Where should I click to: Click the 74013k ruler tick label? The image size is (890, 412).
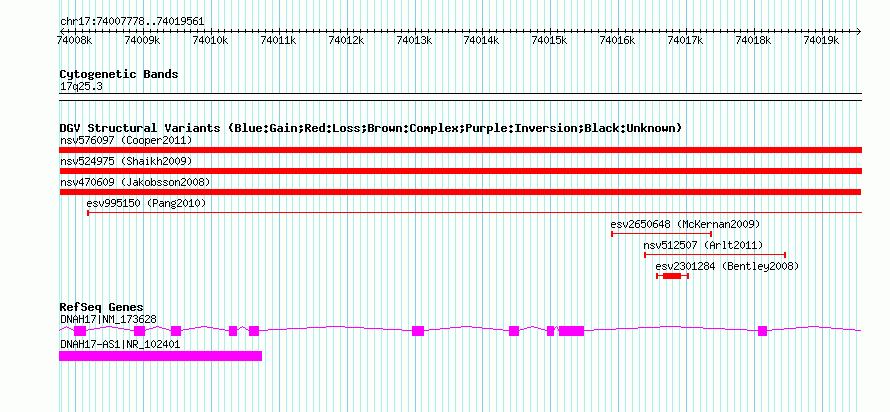(414, 40)
